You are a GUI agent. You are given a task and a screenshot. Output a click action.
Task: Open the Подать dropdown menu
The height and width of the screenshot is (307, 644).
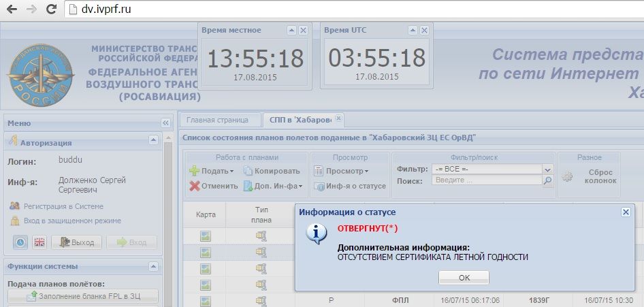[212, 171]
